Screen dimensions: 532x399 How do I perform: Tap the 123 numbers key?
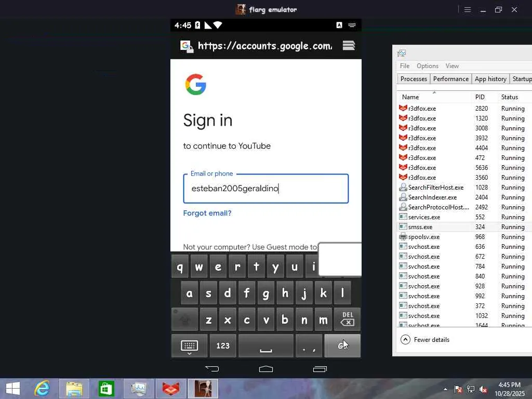point(223,346)
